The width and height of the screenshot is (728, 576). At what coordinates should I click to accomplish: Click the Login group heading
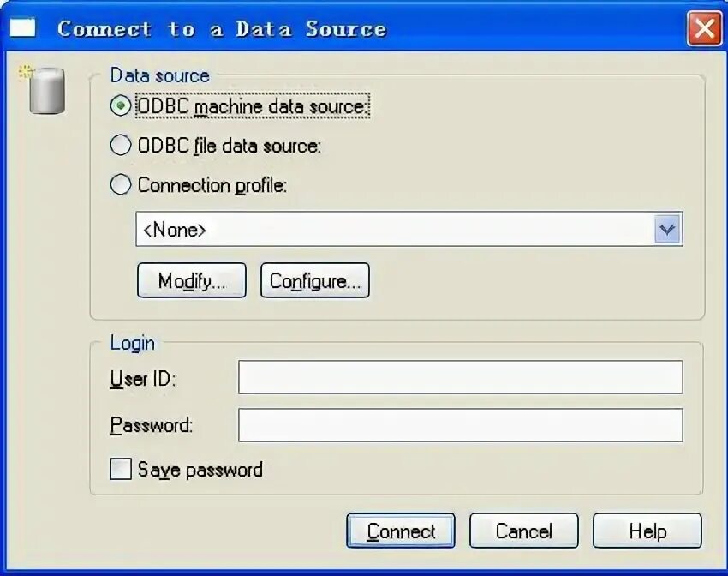pyautogui.click(x=132, y=343)
